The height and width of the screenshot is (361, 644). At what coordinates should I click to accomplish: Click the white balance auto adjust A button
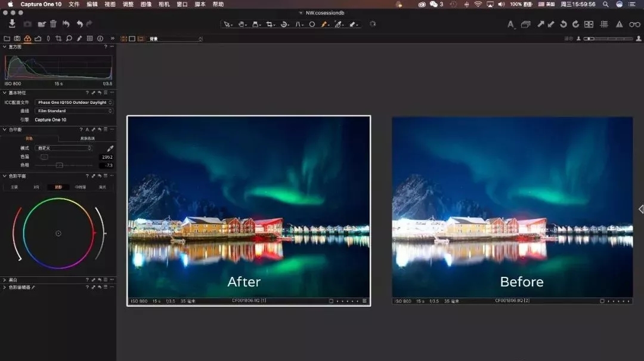click(x=87, y=129)
